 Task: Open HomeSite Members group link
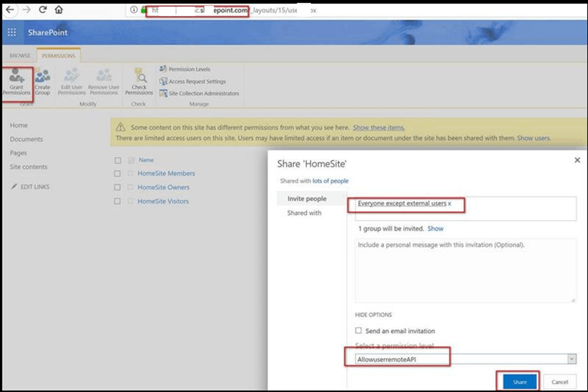point(166,173)
